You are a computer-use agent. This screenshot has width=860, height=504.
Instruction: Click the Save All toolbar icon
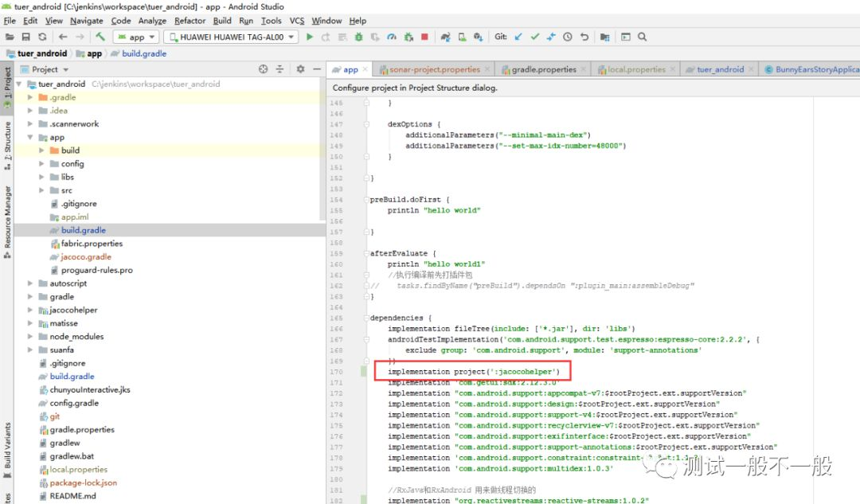click(26, 37)
